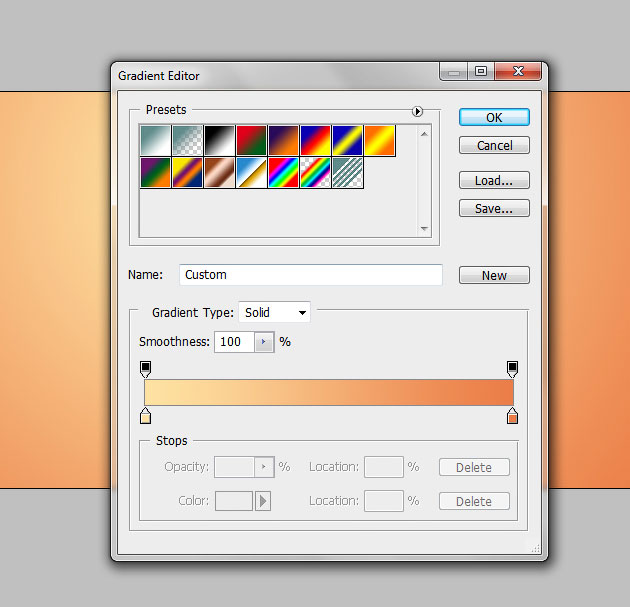Click Delete for the color stop
630x607 pixels.
[474, 501]
